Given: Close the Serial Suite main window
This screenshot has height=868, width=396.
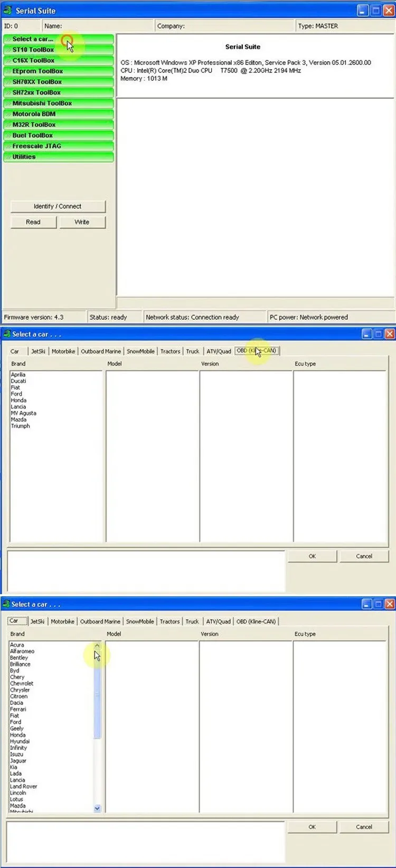Looking at the screenshot, I should (389, 11).
